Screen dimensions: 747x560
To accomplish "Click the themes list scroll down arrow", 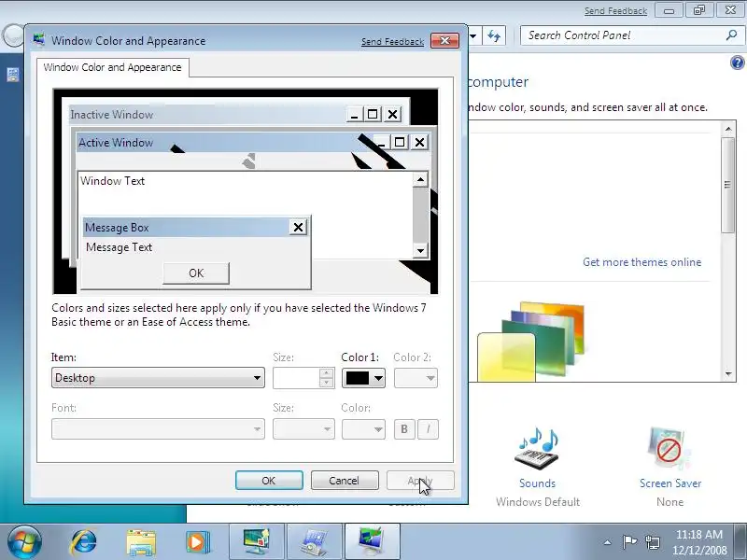I will click(x=728, y=373).
